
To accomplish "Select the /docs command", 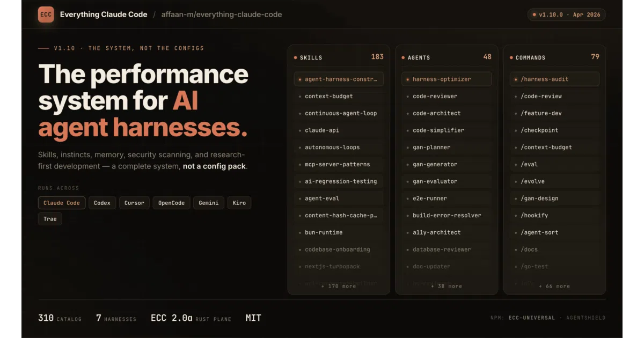I will [x=554, y=249].
